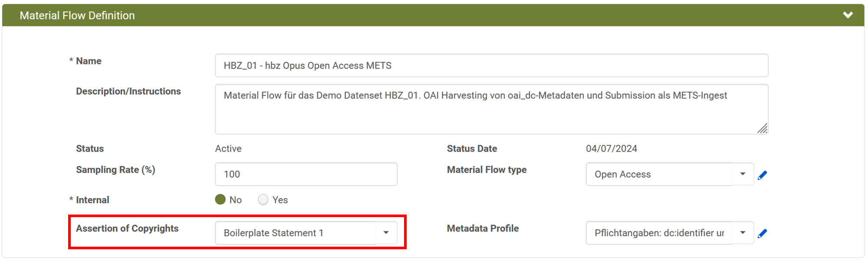Open the Material Flow type dropdown arrow
The width and height of the screenshot is (868, 261).
743,174
